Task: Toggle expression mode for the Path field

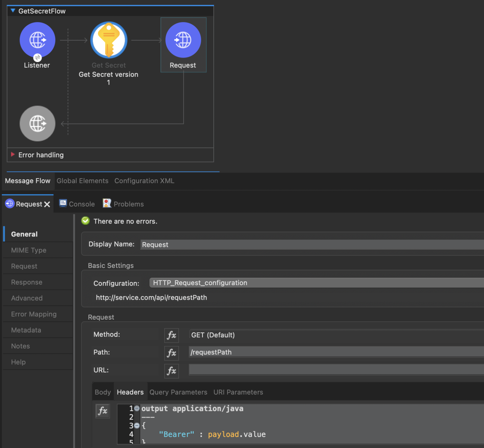Action: pos(171,353)
